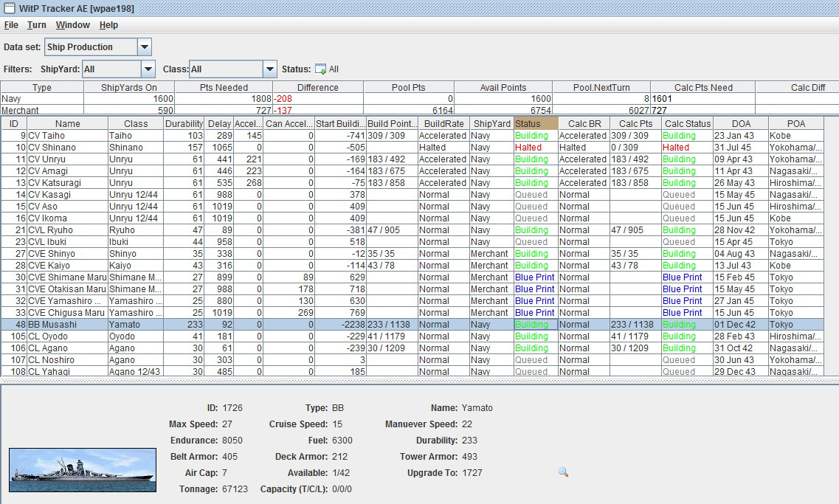This screenshot has height=504, width=839.
Task: Sort by the Durability column header
Action: [184, 123]
